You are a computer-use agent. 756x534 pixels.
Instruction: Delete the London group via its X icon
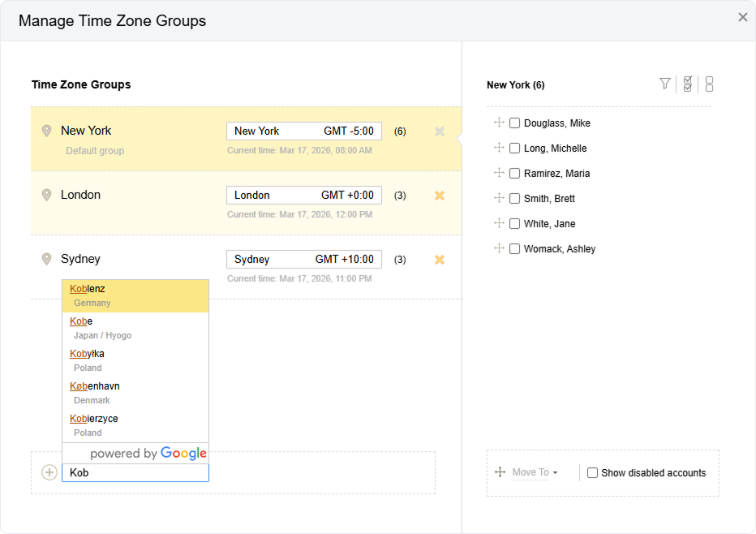coord(439,195)
